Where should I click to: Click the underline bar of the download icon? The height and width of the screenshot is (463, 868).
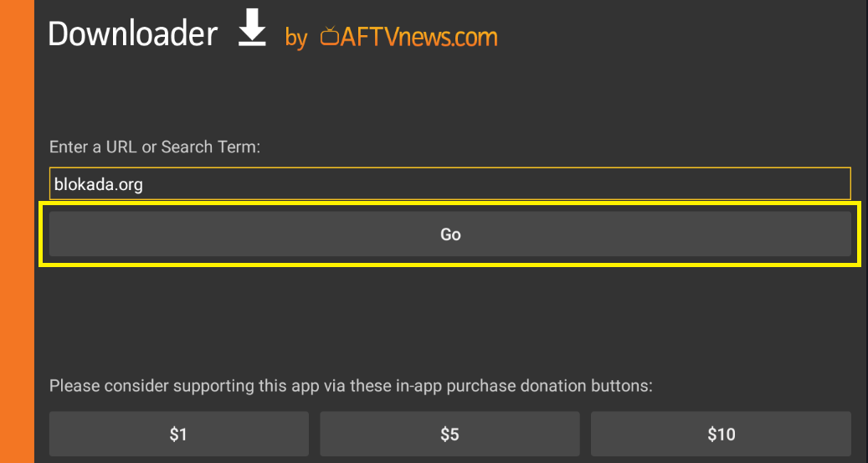tap(253, 42)
